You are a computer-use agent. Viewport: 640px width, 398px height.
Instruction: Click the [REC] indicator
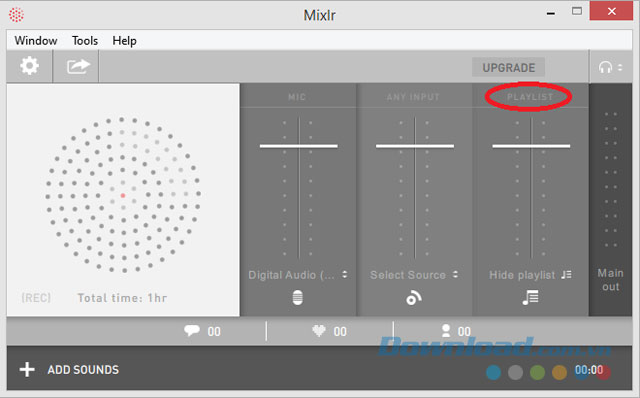[x=36, y=298]
